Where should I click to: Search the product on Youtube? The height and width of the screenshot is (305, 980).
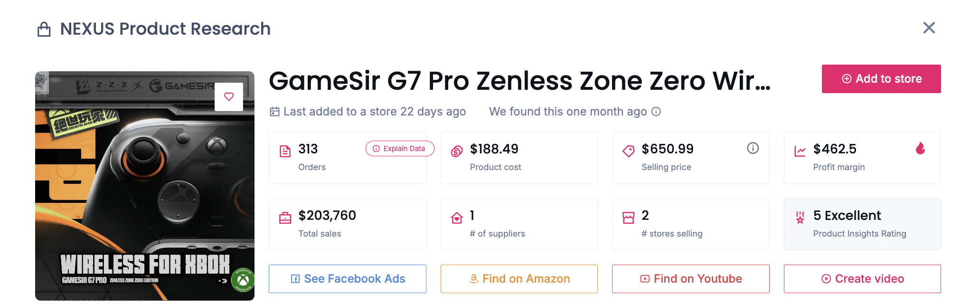click(690, 279)
